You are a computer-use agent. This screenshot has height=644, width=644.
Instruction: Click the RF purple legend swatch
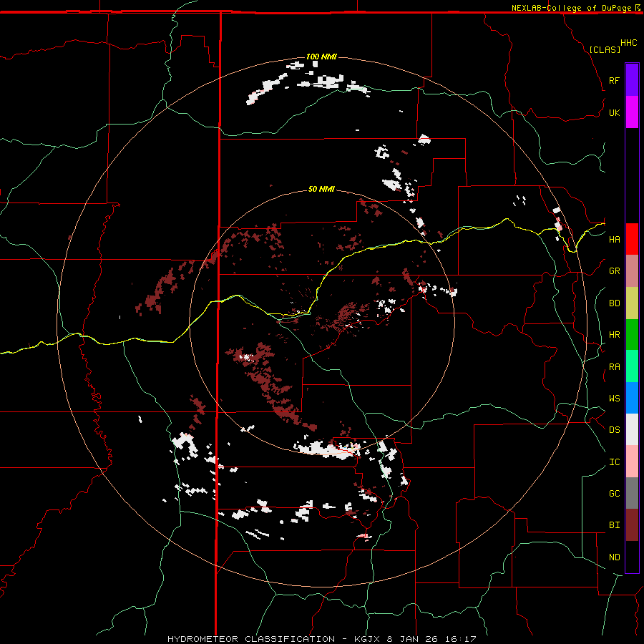click(632, 80)
